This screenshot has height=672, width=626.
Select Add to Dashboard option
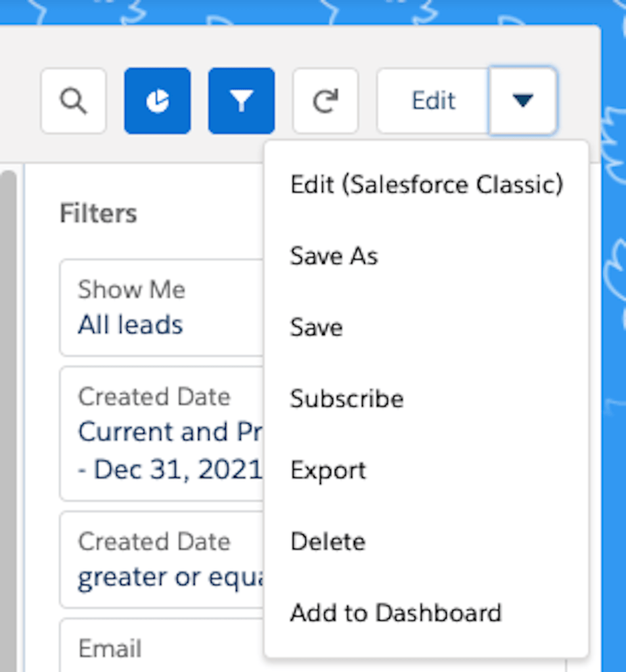(x=395, y=613)
